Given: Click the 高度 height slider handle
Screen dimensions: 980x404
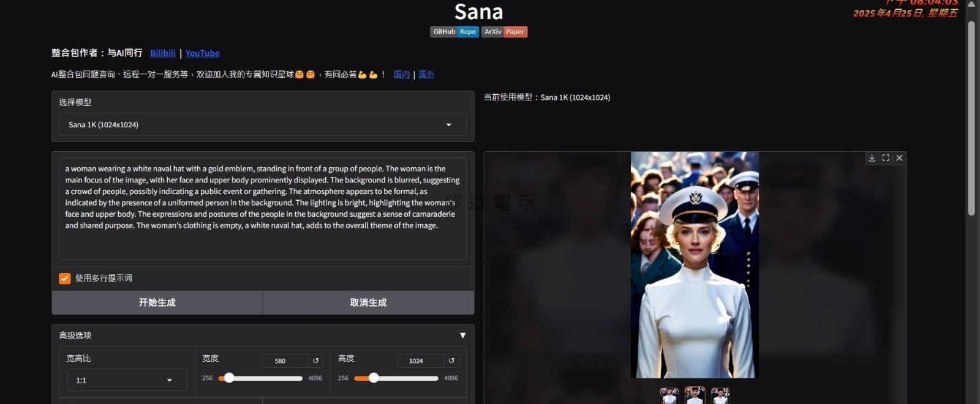Looking at the screenshot, I should click(373, 378).
